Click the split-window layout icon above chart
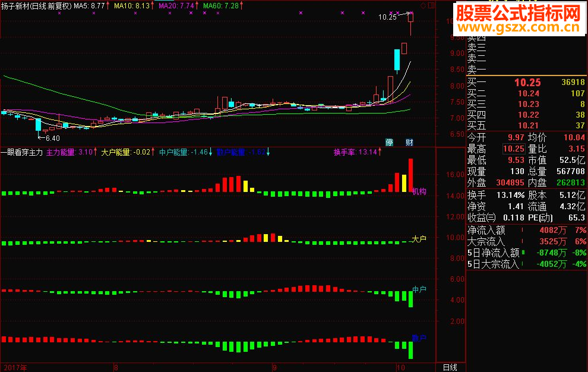588x372 pixels. [431, 5]
